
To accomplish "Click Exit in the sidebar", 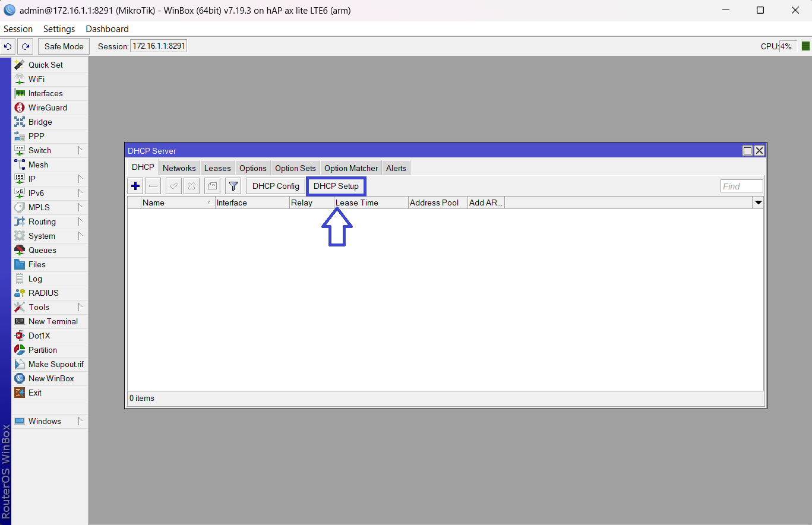I will (x=50, y=393).
